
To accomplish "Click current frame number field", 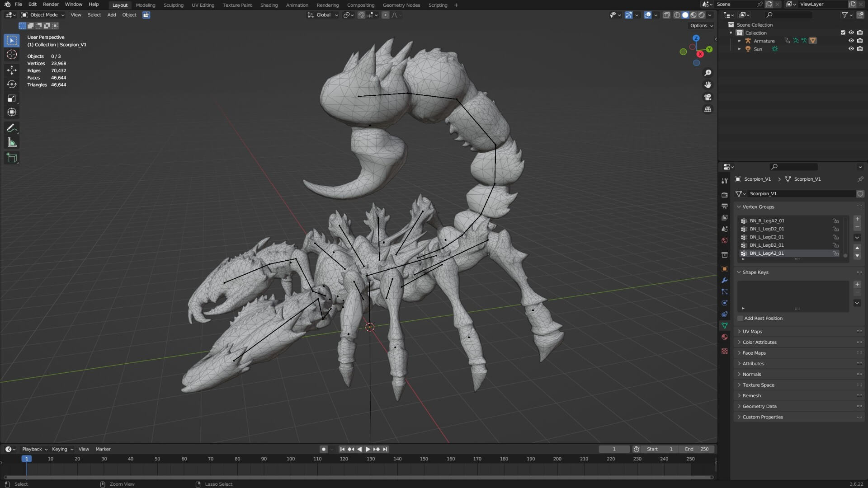I will coord(614,449).
